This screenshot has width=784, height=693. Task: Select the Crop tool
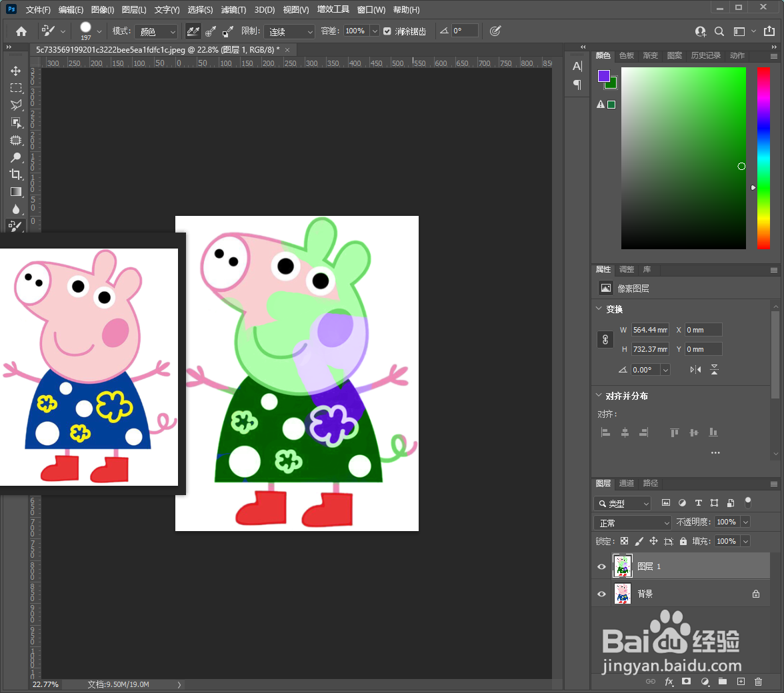point(16,175)
